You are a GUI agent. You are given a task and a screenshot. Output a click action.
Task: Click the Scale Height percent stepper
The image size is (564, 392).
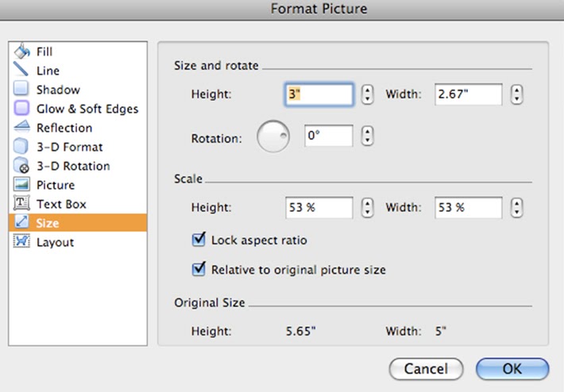367,208
